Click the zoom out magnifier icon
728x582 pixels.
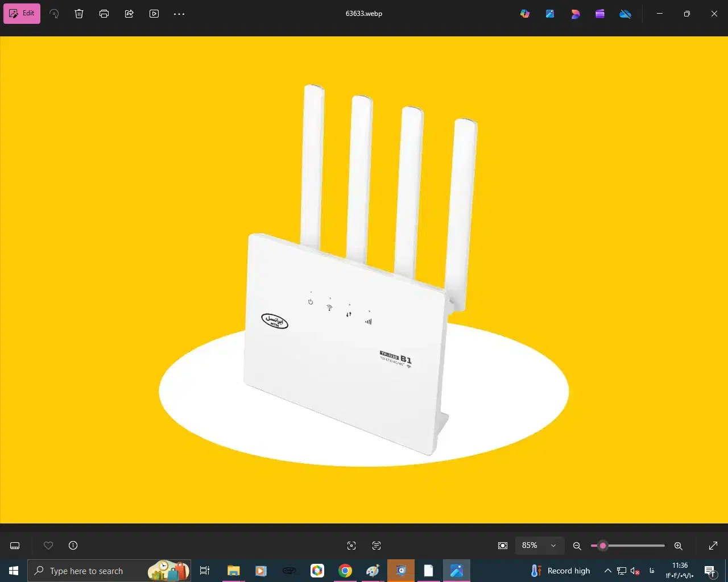(577, 546)
